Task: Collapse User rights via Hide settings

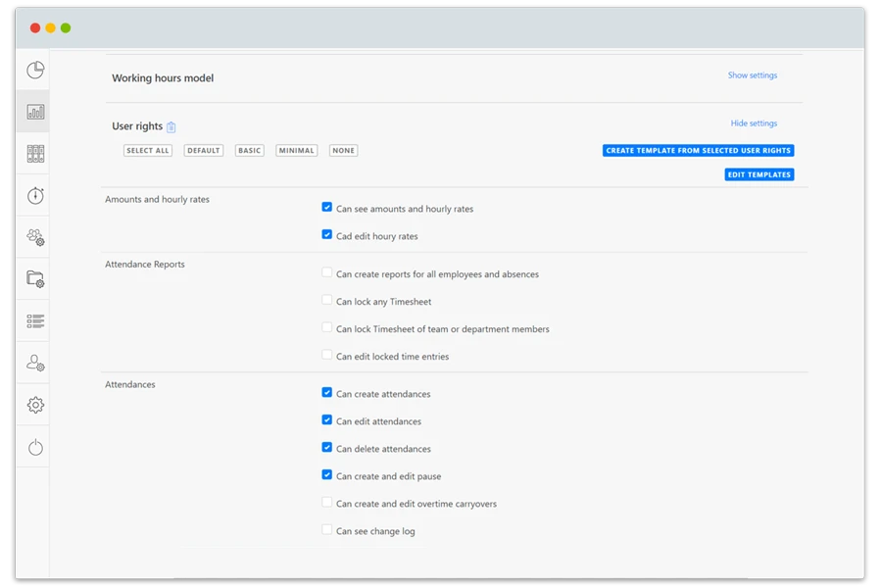Action: click(x=752, y=123)
